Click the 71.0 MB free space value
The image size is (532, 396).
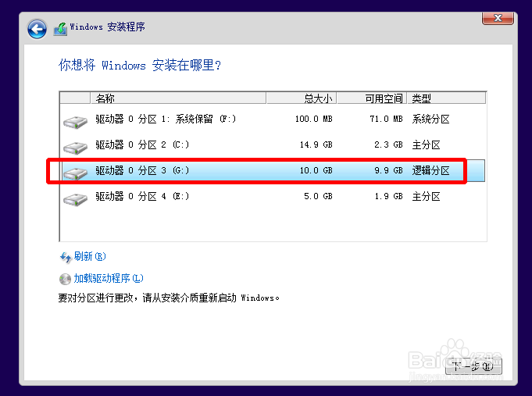click(386, 119)
